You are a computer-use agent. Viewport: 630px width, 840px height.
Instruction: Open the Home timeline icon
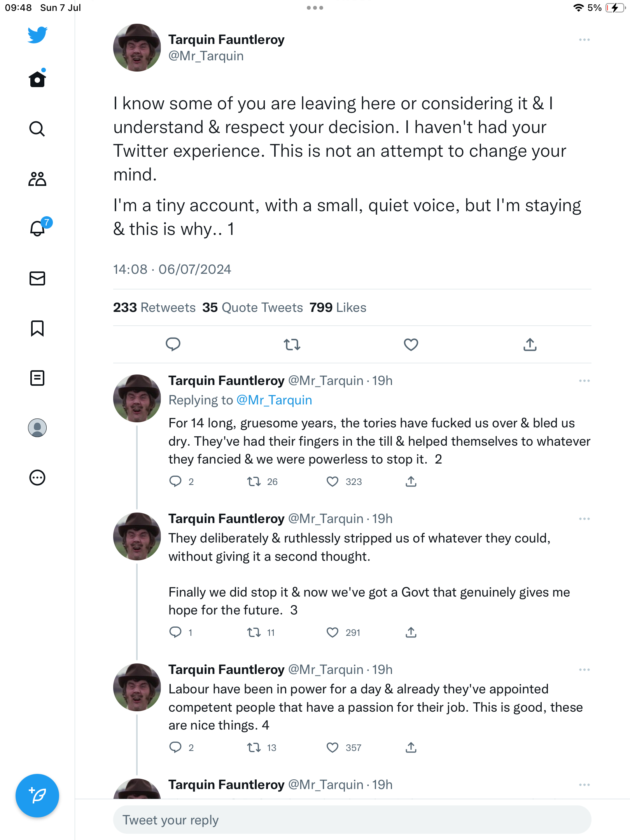click(x=37, y=79)
